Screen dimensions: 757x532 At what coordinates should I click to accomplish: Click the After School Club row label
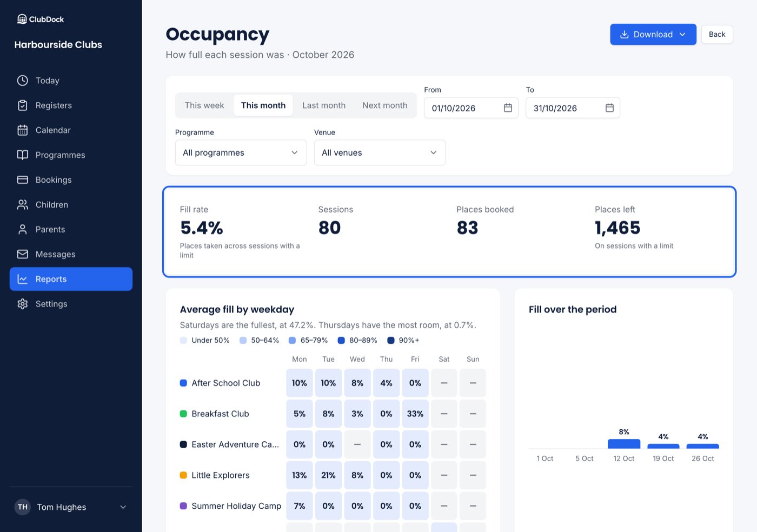click(x=226, y=383)
